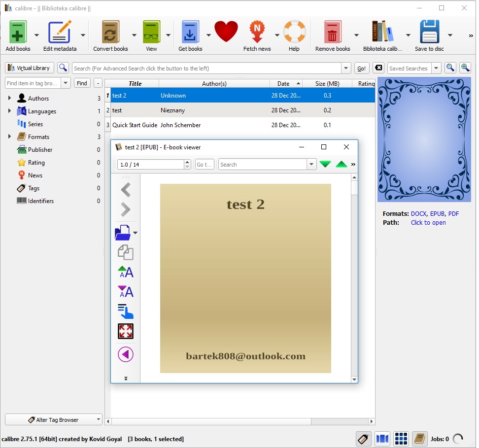This screenshot has width=479, height=448.
Task: Sort by Author(s) column header
Action: (x=214, y=83)
